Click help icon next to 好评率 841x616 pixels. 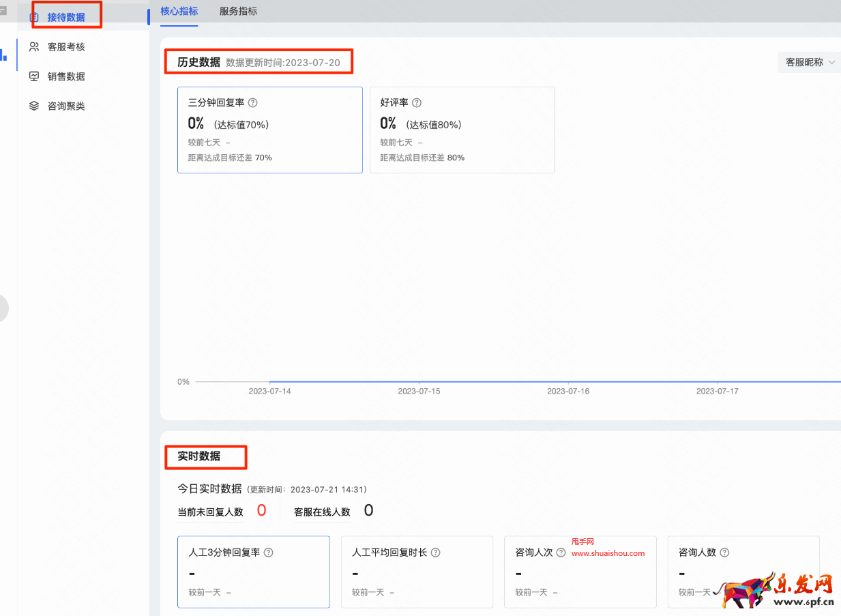(417, 103)
